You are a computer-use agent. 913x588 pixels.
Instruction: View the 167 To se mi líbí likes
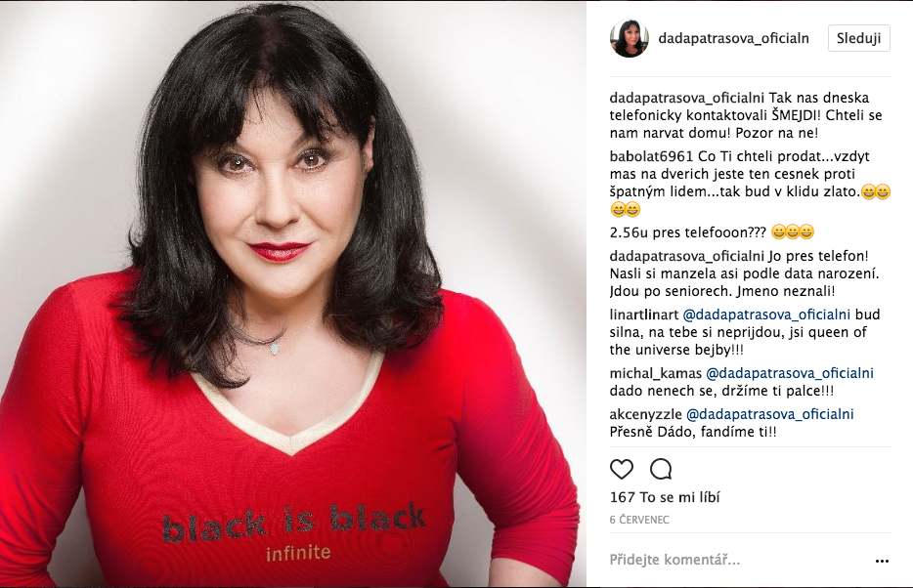[x=665, y=497]
